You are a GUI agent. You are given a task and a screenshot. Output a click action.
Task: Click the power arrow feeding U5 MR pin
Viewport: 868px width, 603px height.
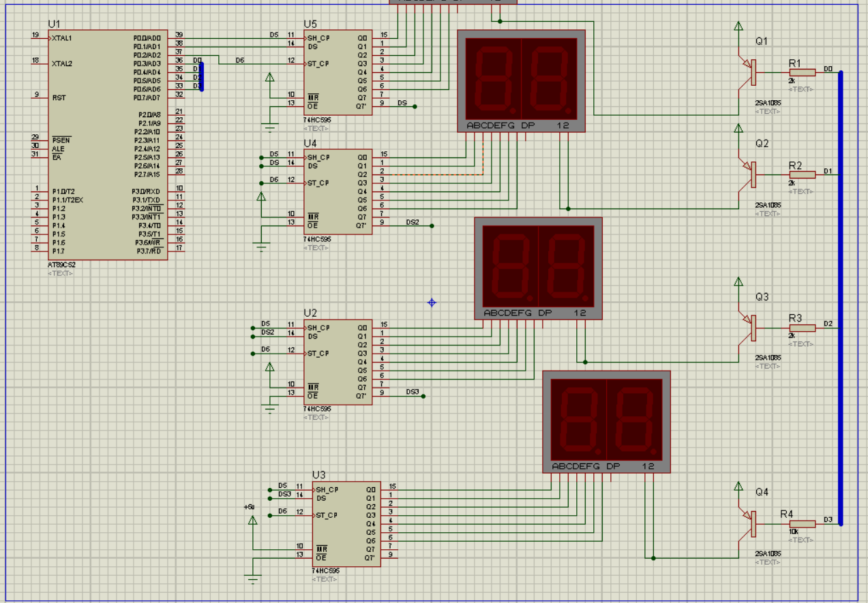tap(269, 78)
